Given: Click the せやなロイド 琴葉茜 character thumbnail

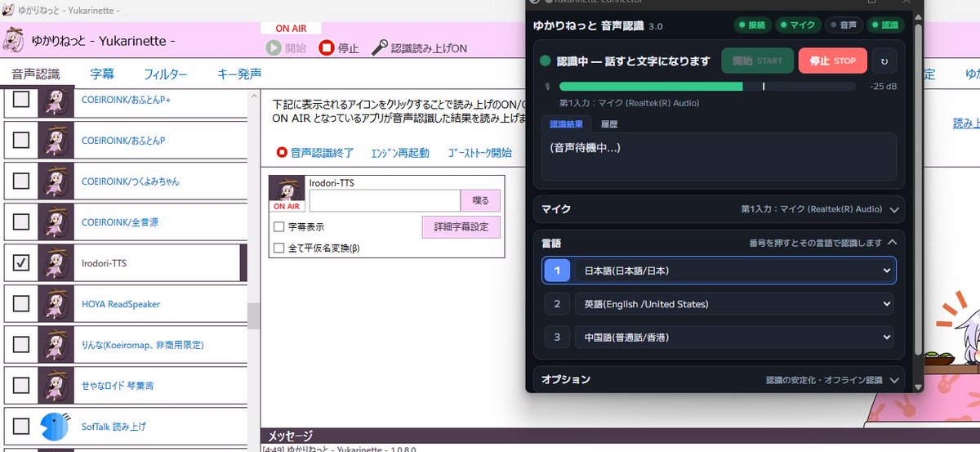Looking at the screenshot, I should (x=56, y=386).
